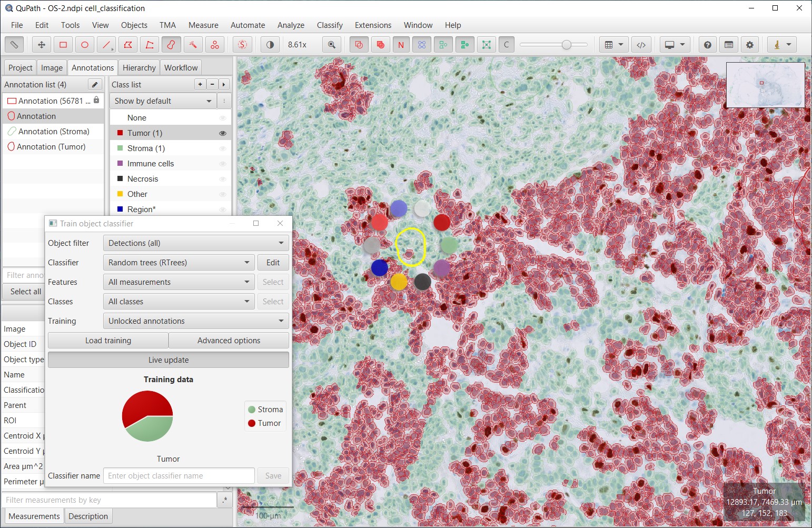
Task: Toggle visibility of Tumor class
Action: (222, 133)
